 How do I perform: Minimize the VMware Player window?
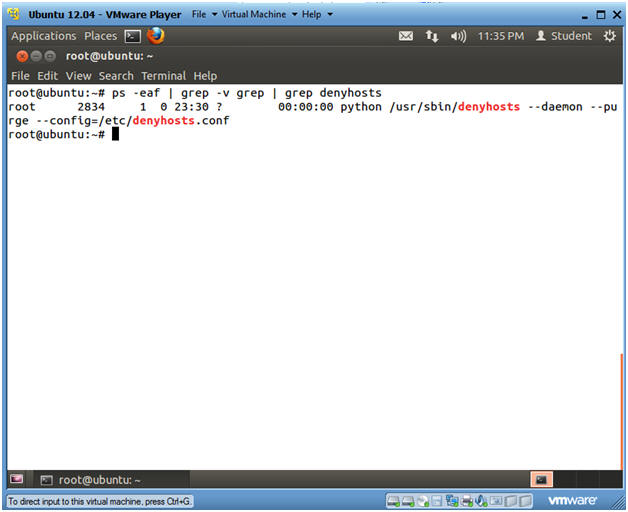pos(585,16)
